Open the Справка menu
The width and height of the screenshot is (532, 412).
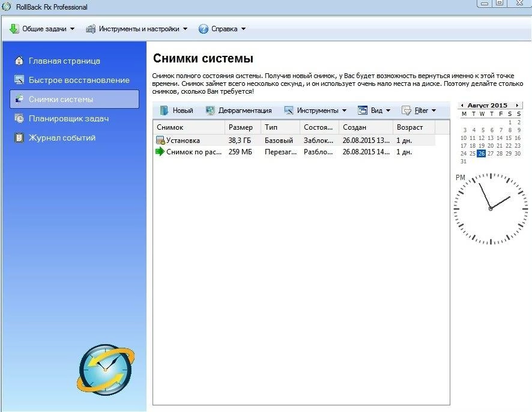point(222,29)
